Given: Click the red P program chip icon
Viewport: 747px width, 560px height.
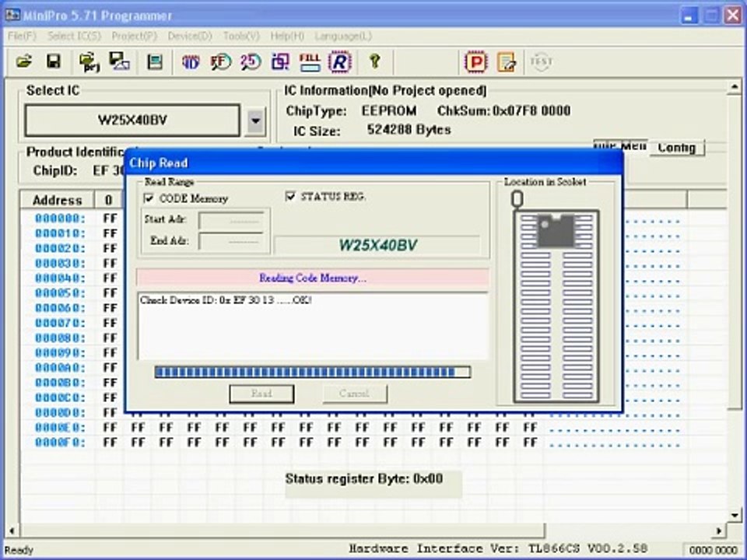Looking at the screenshot, I should click(x=475, y=62).
